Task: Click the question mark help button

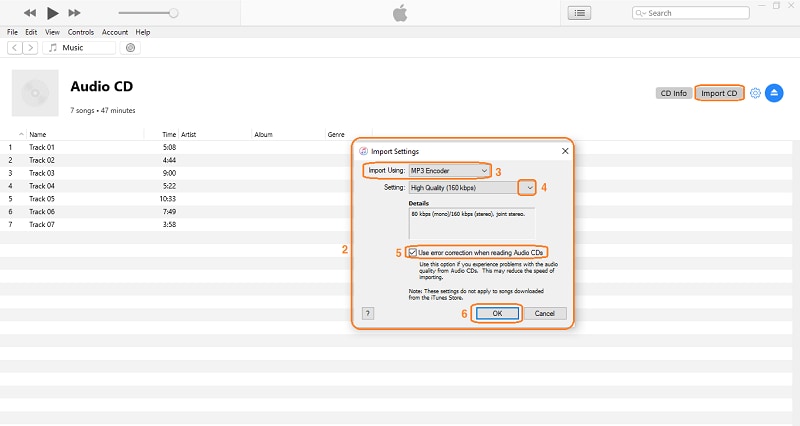Action: tap(367, 313)
